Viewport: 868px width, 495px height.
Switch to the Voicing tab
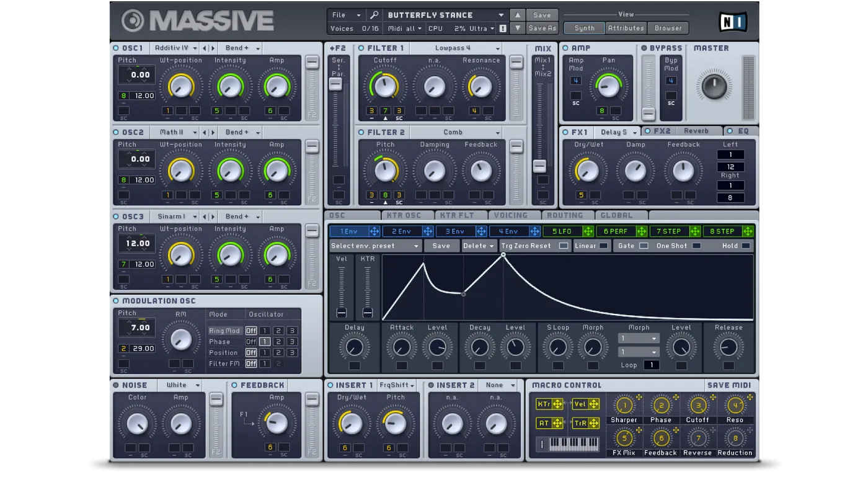pos(514,215)
